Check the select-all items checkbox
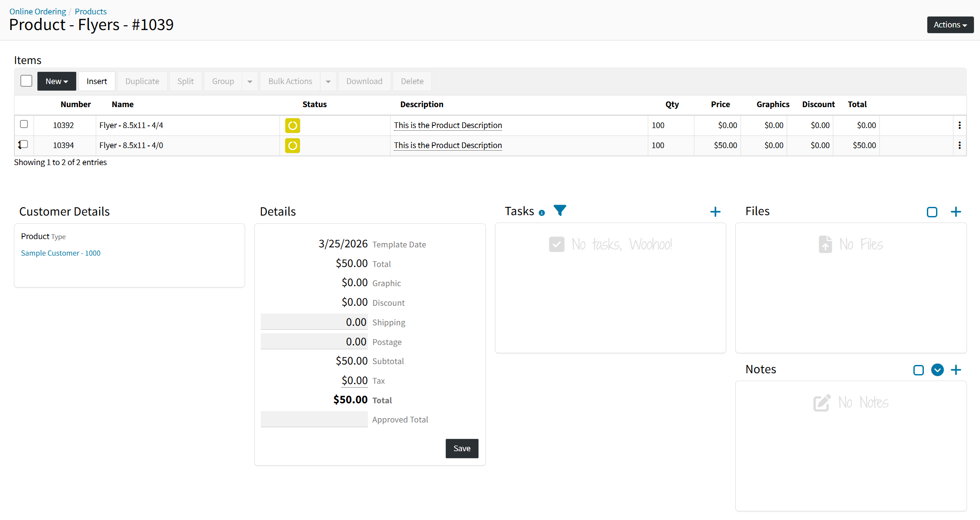Viewport: 980px width, 520px height. 26,81
